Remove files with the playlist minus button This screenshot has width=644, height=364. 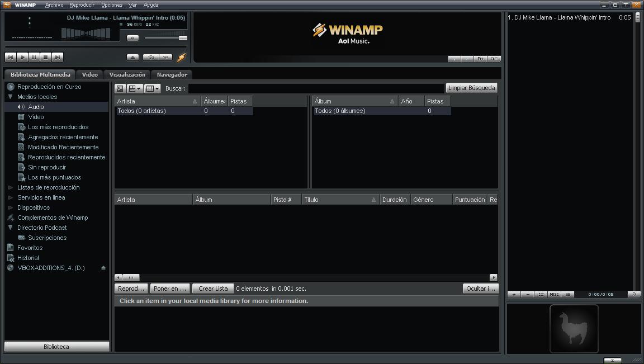527,294
